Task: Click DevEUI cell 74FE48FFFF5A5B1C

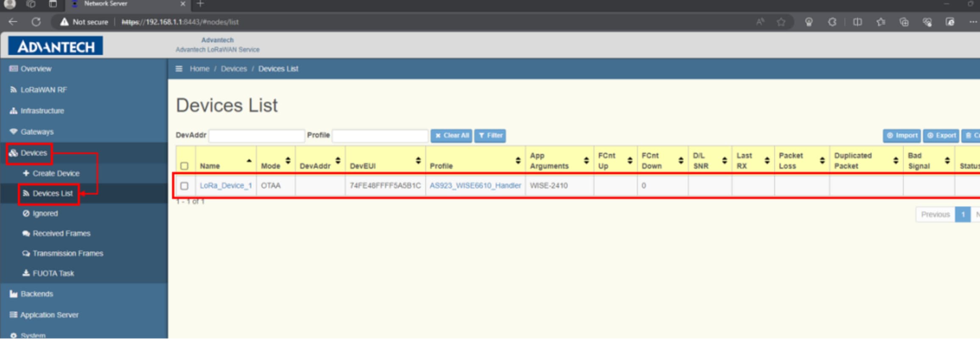Action: 385,186
